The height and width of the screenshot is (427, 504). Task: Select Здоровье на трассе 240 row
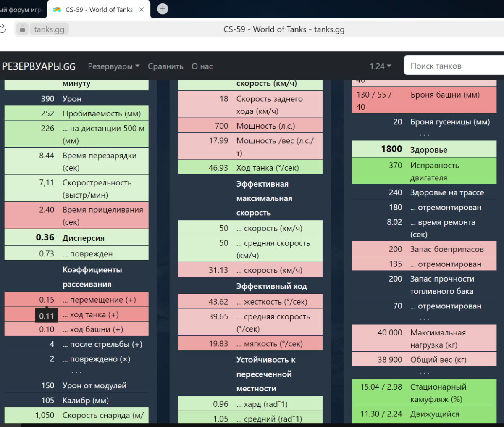point(424,192)
